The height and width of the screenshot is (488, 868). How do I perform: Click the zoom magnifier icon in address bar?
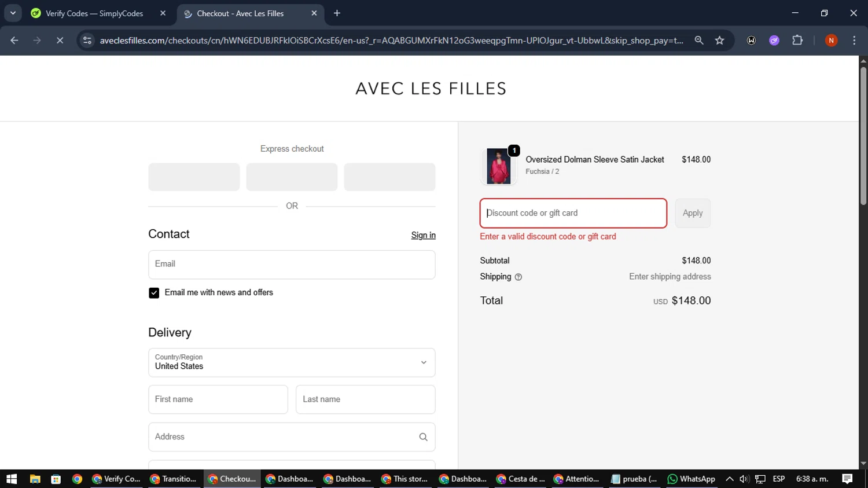[x=699, y=41]
